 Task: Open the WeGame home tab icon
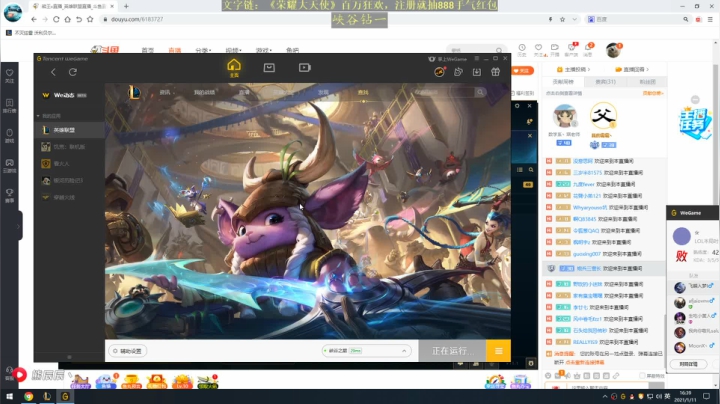click(x=234, y=67)
